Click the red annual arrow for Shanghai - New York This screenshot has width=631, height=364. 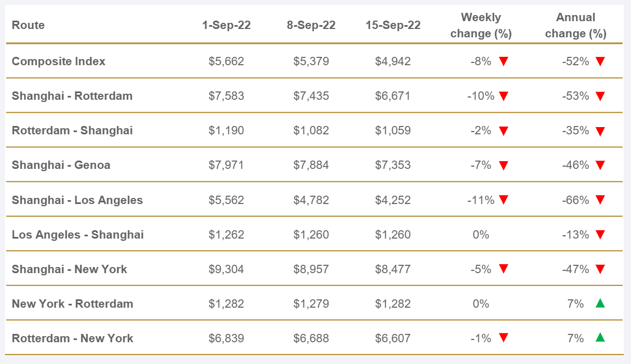tap(600, 269)
